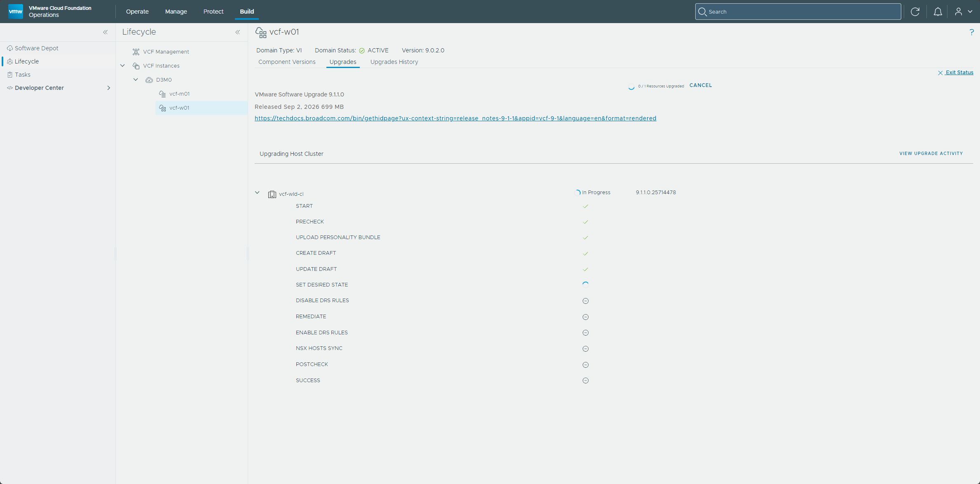Click the D3M0 cloud instance icon
This screenshot has height=484, width=980.
click(x=149, y=80)
